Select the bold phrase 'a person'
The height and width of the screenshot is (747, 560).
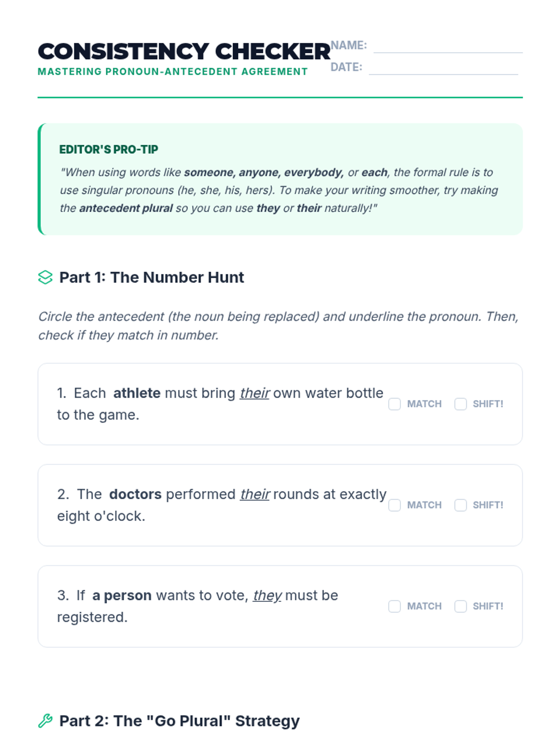pos(122,596)
